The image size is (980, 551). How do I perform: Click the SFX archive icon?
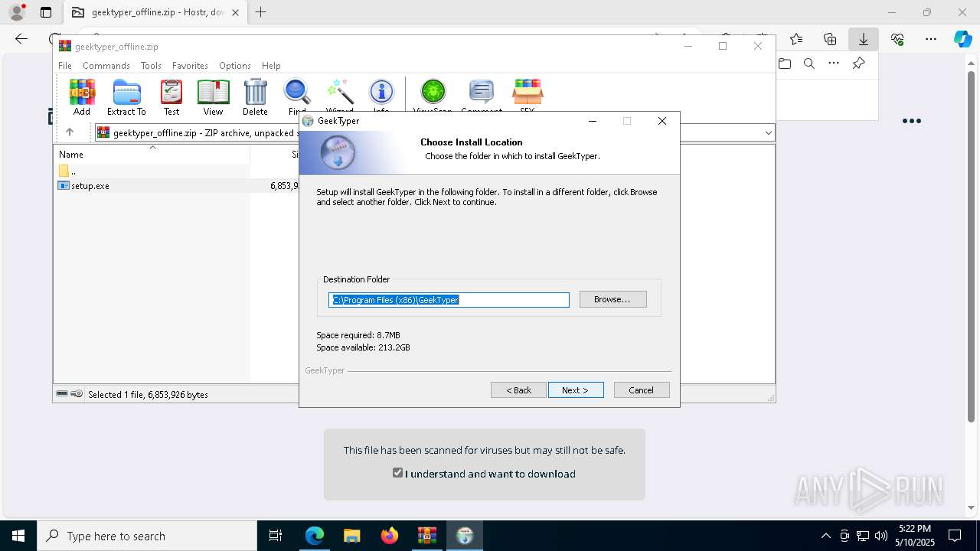point(528,97)
